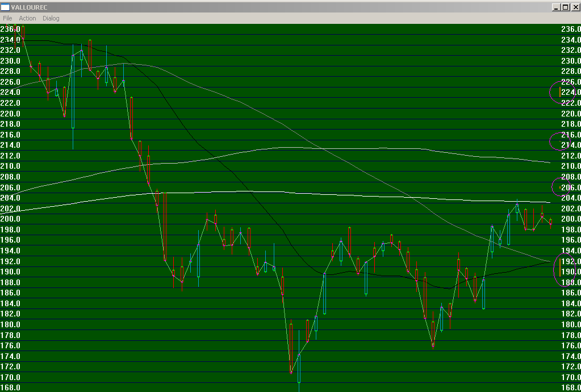Open the File menu
This screenshot has width=581, height=392.
(x=7, y=18)
